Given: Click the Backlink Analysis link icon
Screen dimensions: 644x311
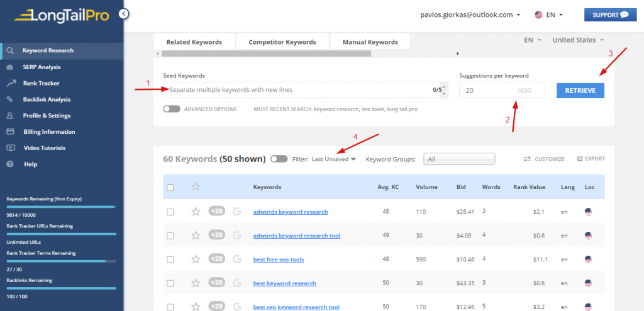Looking at the screenshot, I should click(x=11, y=99).
